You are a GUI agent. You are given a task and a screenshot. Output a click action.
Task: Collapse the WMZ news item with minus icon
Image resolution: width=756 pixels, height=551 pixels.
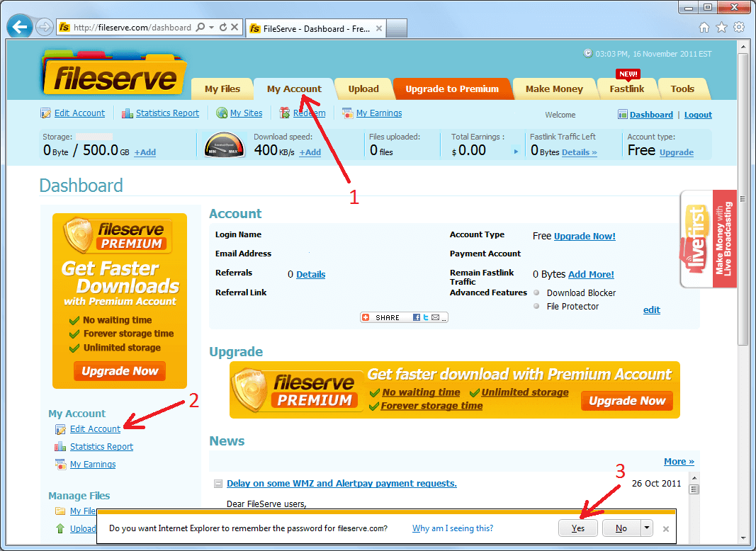click(x=218, y=484)
